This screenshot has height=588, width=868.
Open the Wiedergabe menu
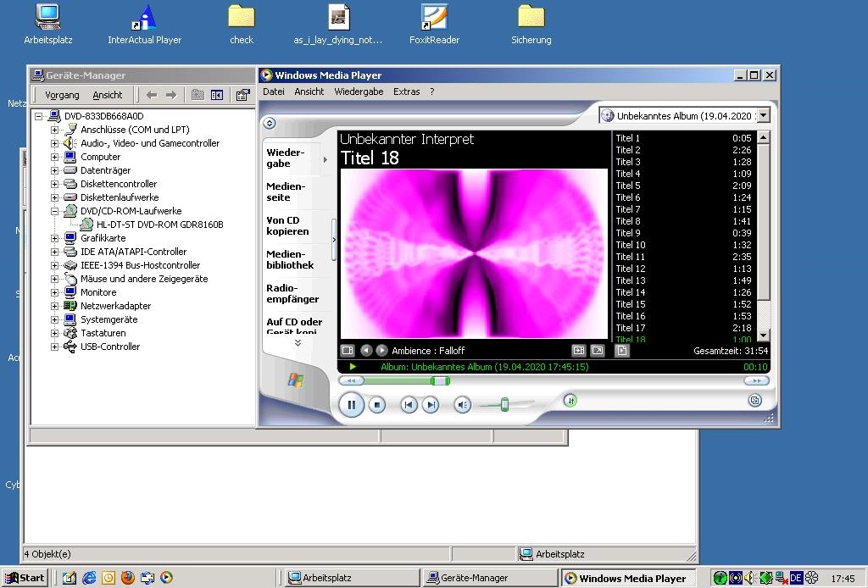coord(359,92)
